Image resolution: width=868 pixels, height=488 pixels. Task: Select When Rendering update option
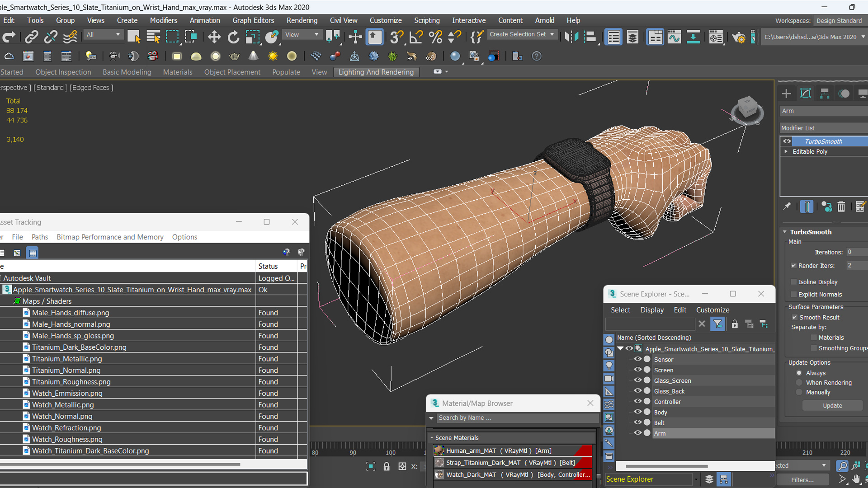pos(799,382)
